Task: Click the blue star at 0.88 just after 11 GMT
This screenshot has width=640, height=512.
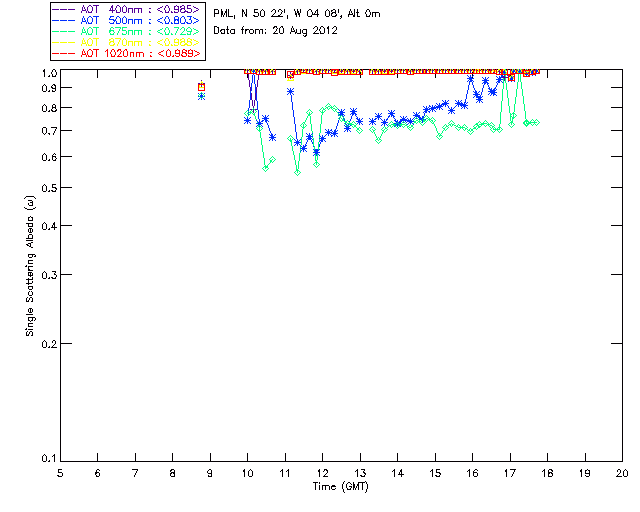Action: pos(291,92)
